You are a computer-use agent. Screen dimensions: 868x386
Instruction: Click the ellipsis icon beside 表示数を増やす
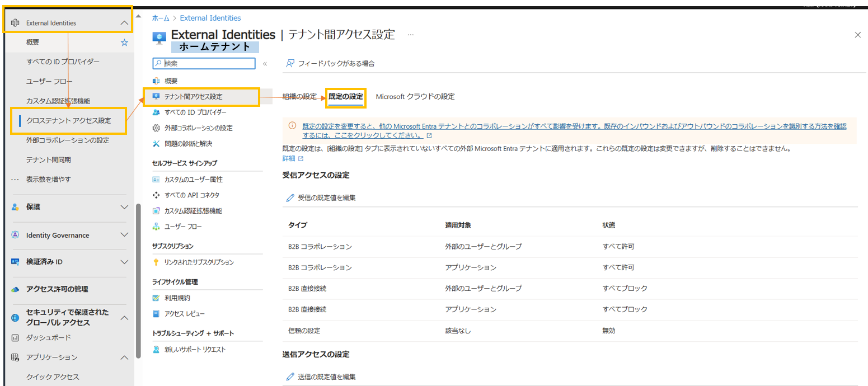point(15,180)
